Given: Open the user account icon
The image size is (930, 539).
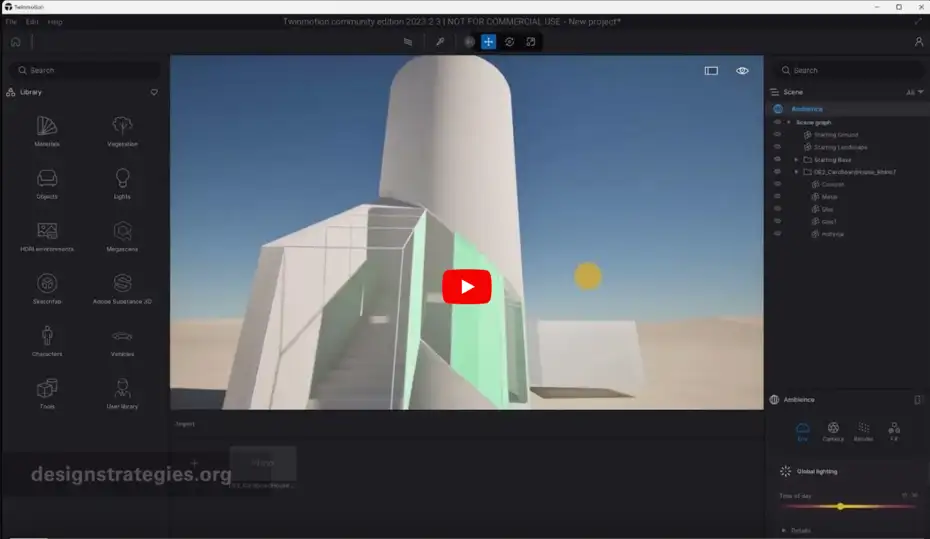Looking at the screenshot, I should (x=919, y=42).
